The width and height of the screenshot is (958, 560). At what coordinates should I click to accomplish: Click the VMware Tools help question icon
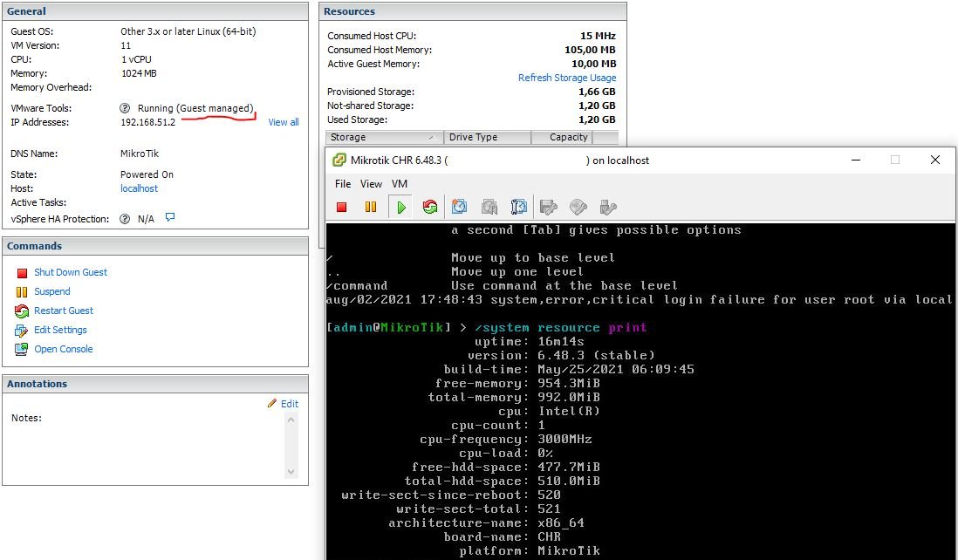125,108
